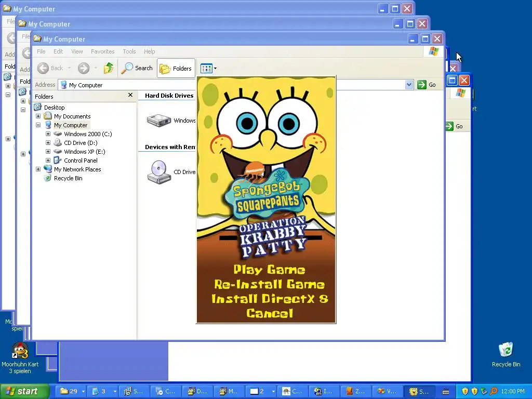Screen dimensions: 532x399
Task: Open the taskbar group labeled 2
Action: click(262, 392)
